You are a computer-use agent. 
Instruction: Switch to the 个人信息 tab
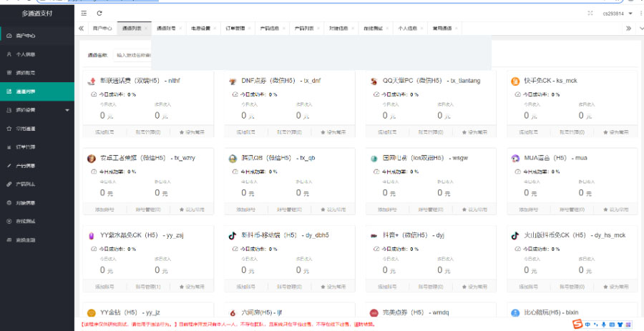click(407, 29)
